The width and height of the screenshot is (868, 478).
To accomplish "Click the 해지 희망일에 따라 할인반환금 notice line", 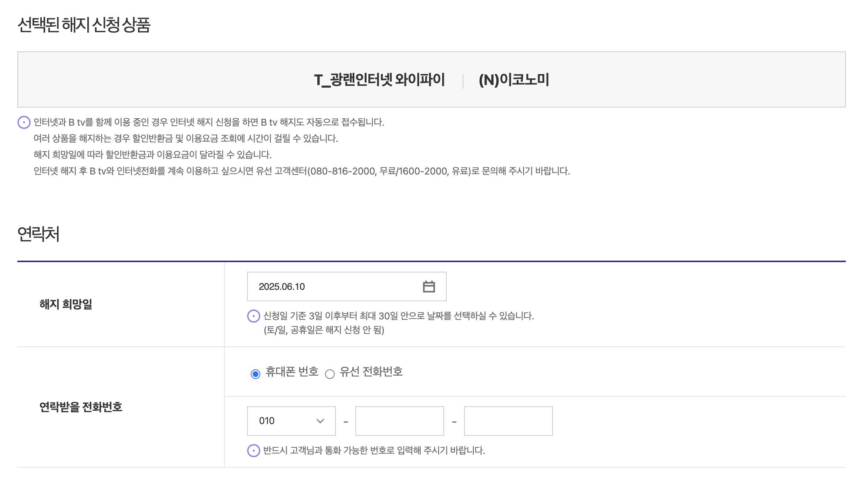I will click(153, 155).
